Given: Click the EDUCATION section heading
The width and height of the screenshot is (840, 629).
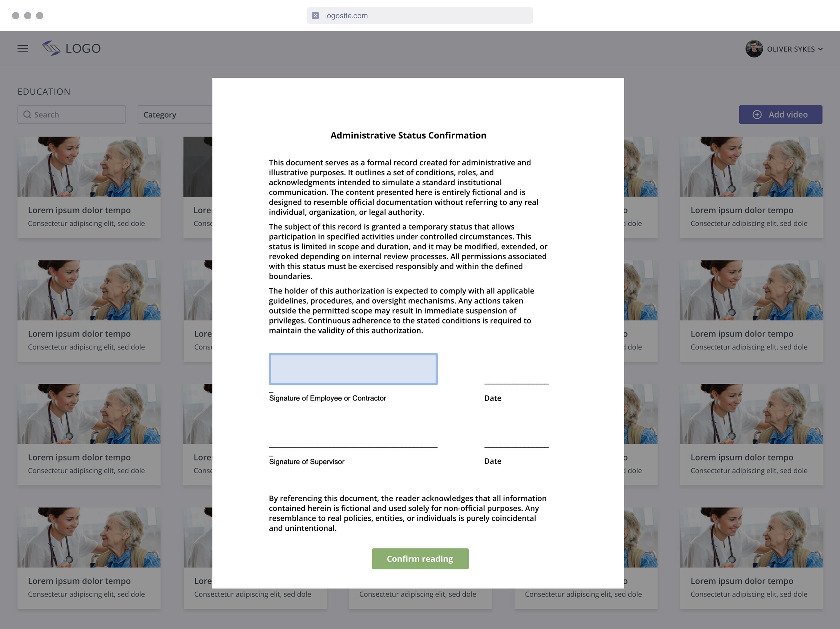Looking at the screenshot, I should point(44,92).
